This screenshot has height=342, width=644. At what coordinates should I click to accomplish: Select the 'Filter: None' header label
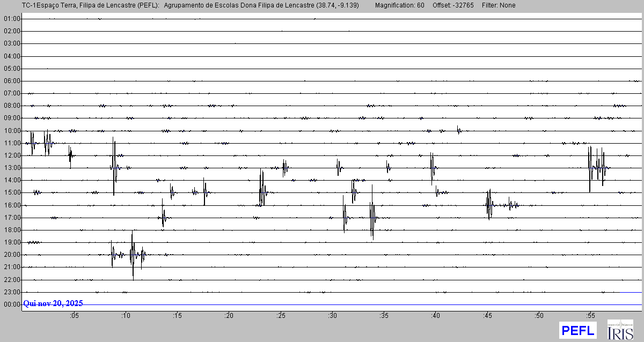pos(499,5)
